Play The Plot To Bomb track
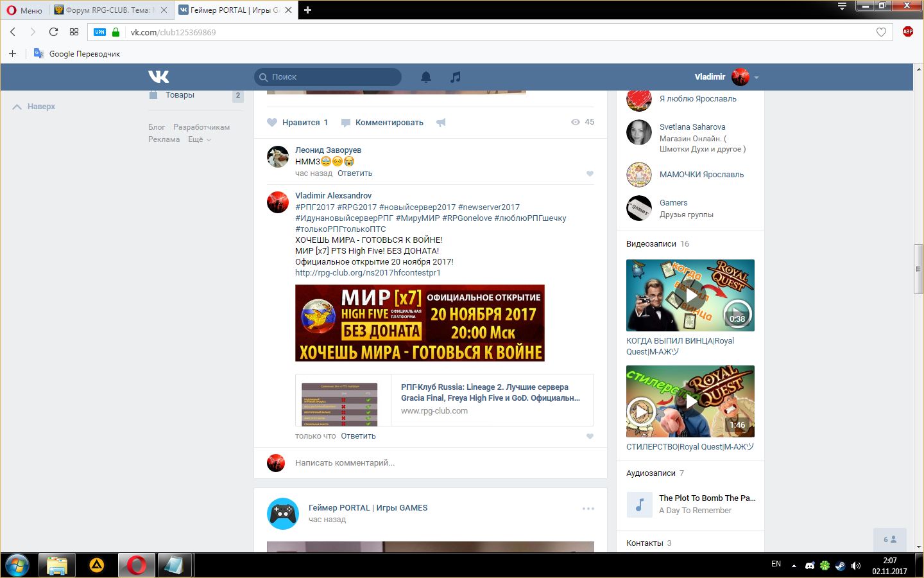The height and width of the screenshot is (578, 924). tap(640, 505)
